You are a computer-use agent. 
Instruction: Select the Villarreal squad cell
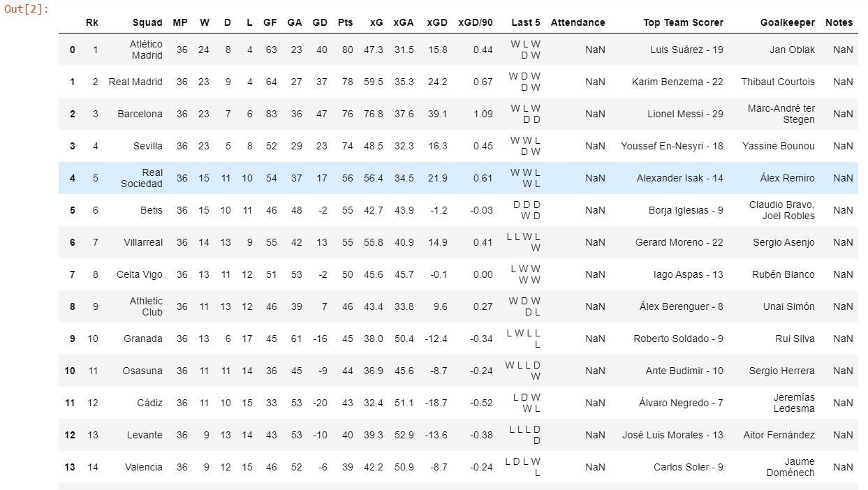tap(143, 242)
